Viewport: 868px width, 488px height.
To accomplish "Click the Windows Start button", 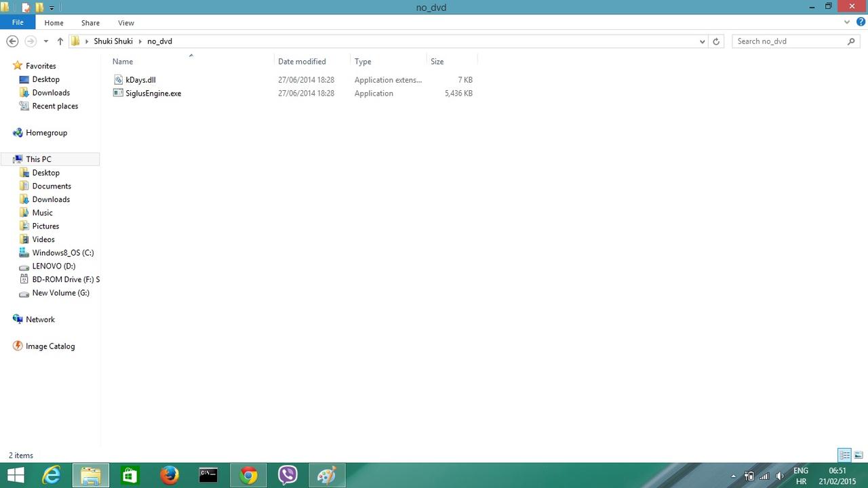I will [x=16, y=476].
